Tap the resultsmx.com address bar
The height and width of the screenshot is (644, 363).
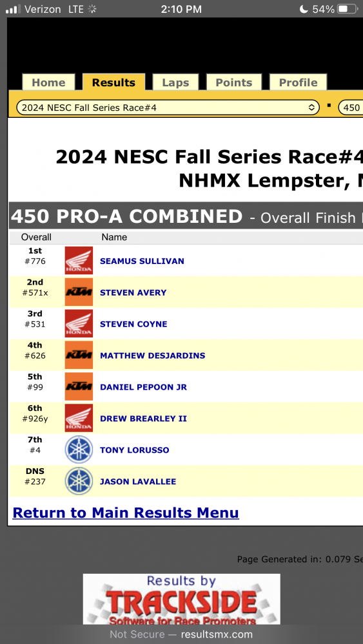pyautogui.click(x=181, y=634)
